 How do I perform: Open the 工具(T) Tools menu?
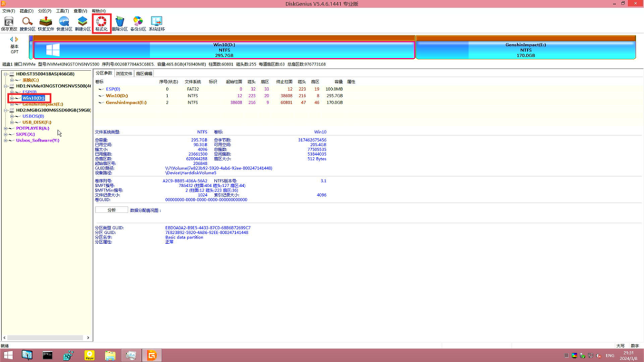tap(62, 11)
